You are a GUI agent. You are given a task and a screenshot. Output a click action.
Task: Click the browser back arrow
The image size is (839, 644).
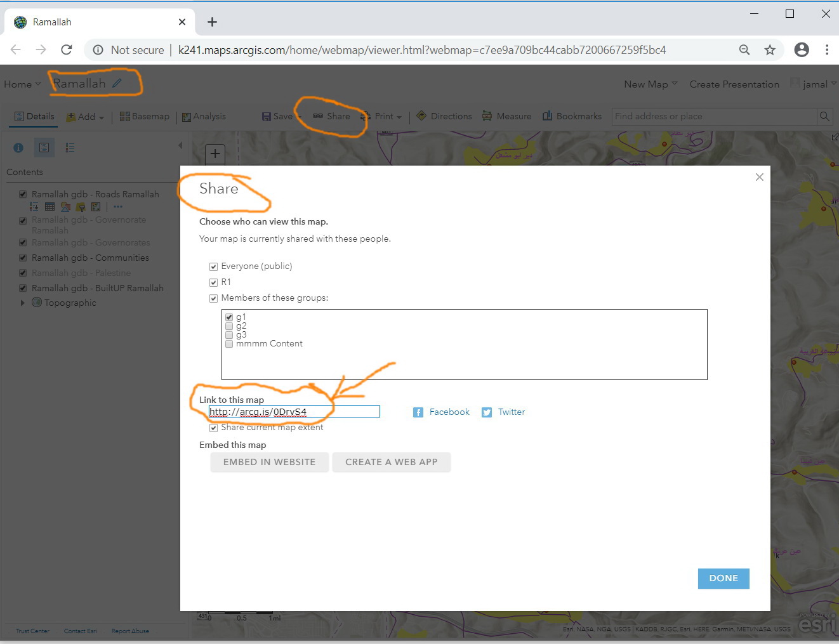16,49
